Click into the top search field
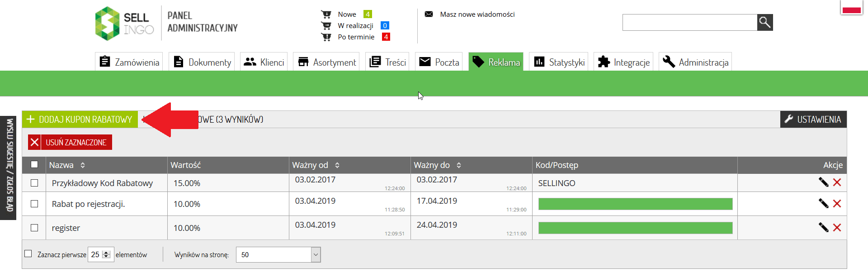 click(x=690, y=22)
